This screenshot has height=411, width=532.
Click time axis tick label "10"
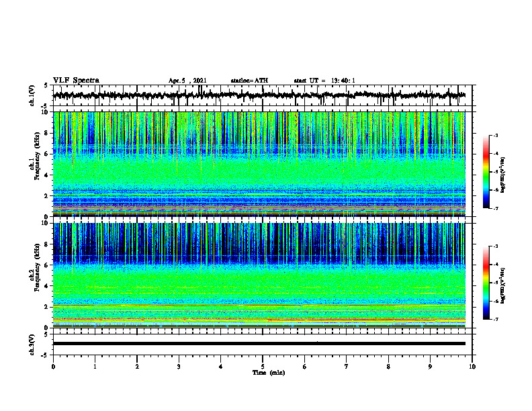pos(472,367)
